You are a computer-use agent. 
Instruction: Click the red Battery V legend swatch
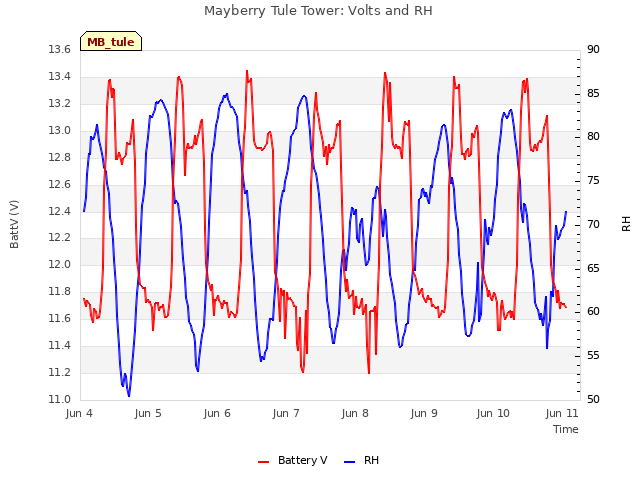(x=264, y=462)
